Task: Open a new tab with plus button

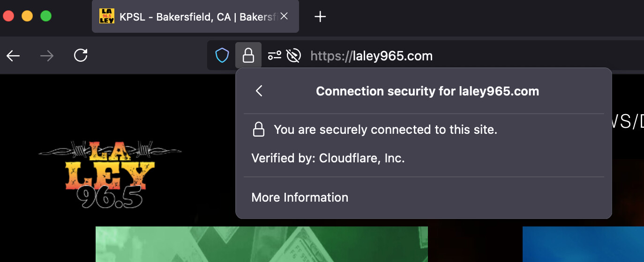Action: [x=320, y=17]
